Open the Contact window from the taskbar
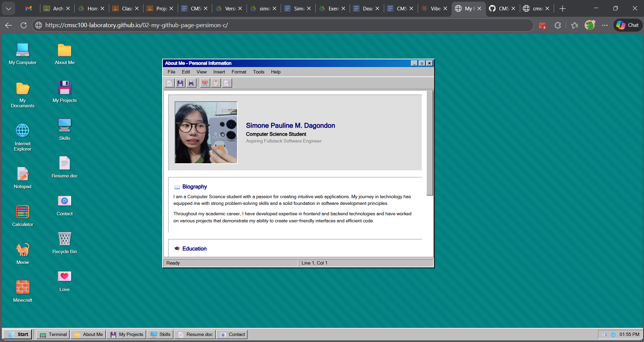 (232, 334)
